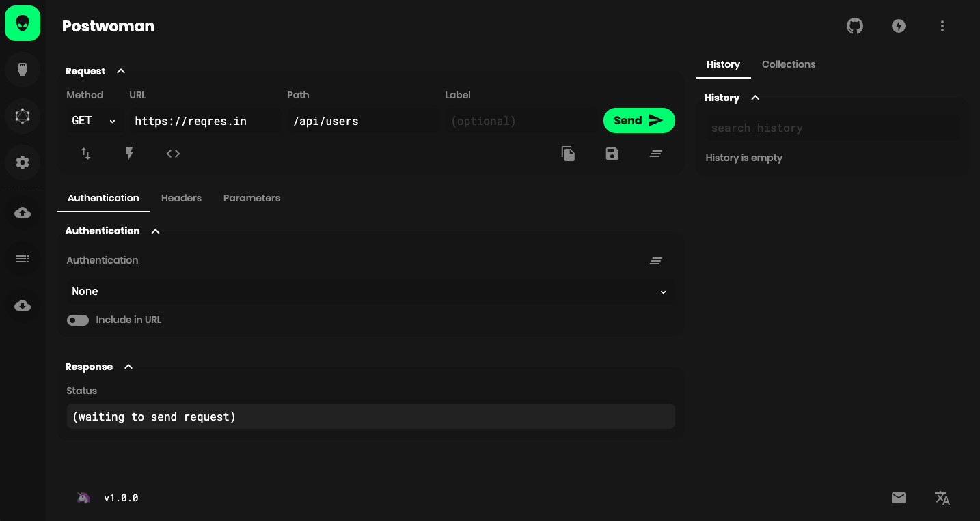Click the cloud upload icon in sidebar
This screenshot has width=980, height=521.
tap(23, 212)
